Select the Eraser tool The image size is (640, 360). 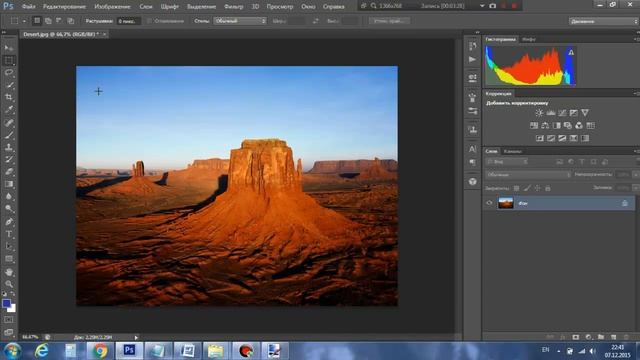tap(9, 172)
